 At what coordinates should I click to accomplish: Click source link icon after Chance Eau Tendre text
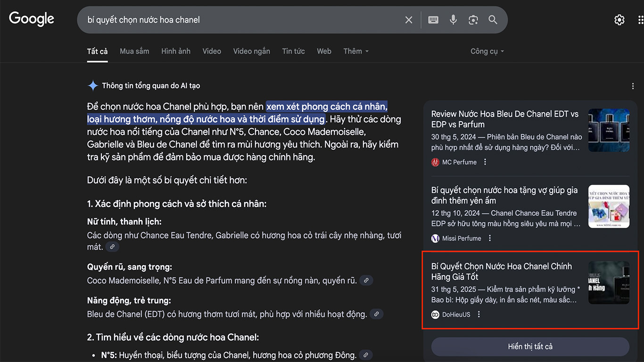pyautogui.click(x=112, y=247)
